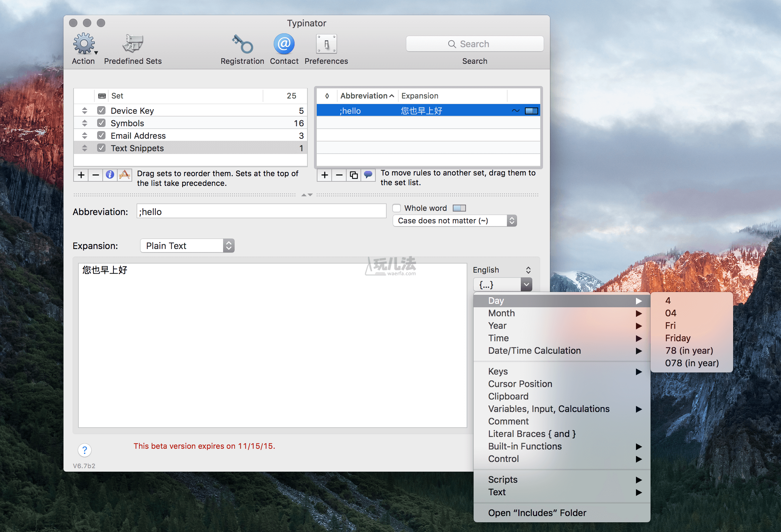Open Predefined Sets

click(133, 44)
